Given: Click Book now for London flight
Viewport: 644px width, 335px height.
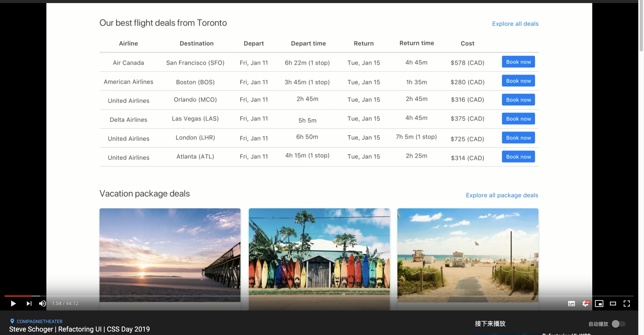Looking at the screenshot, I should click(x=518, y=138).
